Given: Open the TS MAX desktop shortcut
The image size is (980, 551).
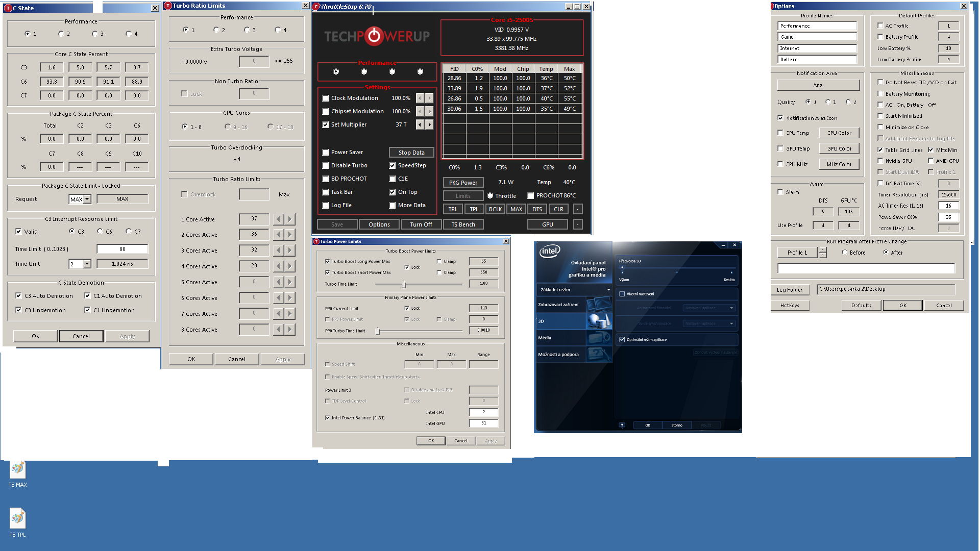Looking at the screenshot, I should click(17, 469).
